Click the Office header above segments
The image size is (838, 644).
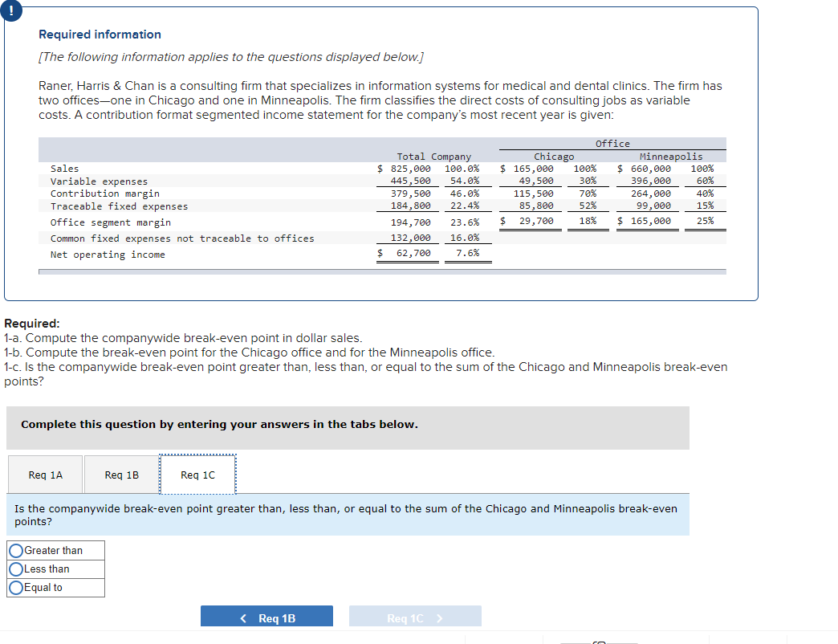(612, 144)
